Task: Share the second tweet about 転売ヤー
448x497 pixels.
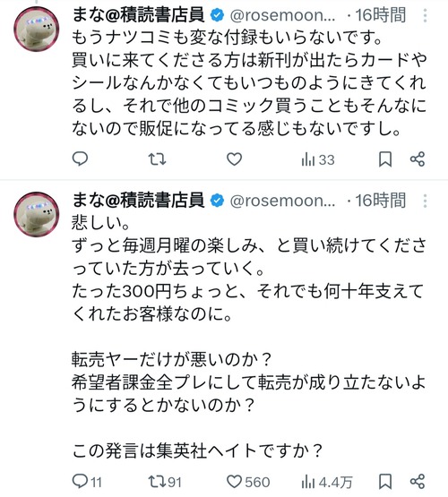Action: click(418, 482)
